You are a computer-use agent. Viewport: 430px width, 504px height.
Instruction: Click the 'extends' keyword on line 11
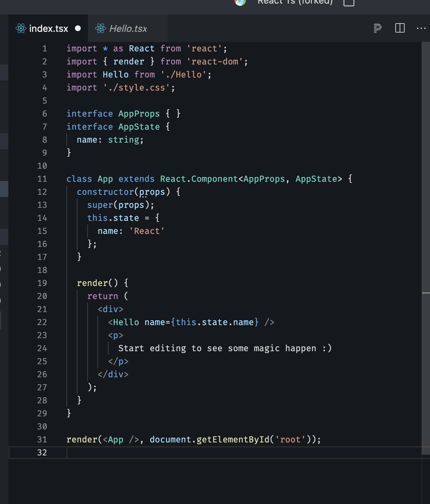136,179
